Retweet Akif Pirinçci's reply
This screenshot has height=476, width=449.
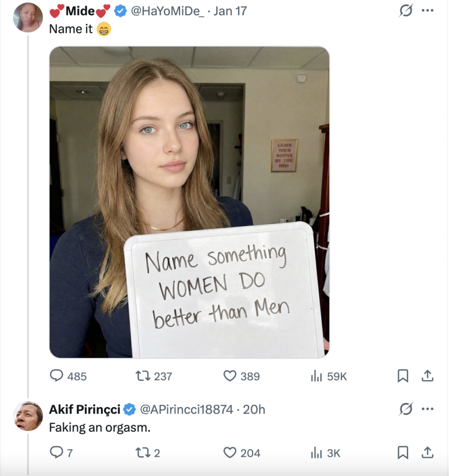point(143,453)
